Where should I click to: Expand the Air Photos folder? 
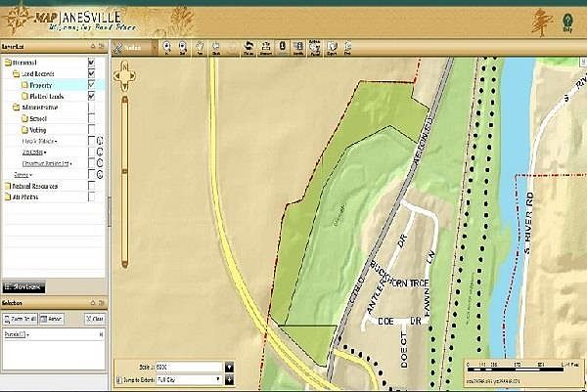(x=8, y=197)
